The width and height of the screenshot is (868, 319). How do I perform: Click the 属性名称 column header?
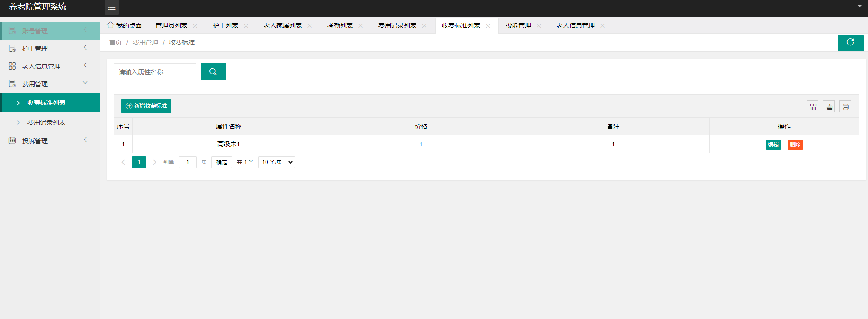pyautogui.click(x=229, y=126)
